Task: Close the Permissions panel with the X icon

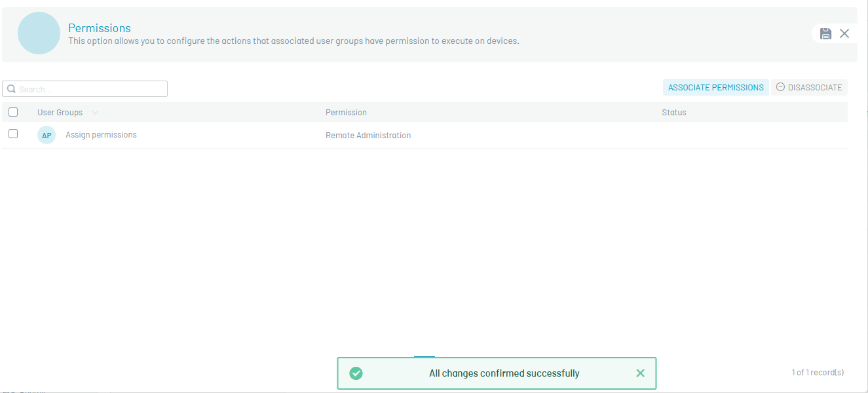Action: [x=844, y=33]
